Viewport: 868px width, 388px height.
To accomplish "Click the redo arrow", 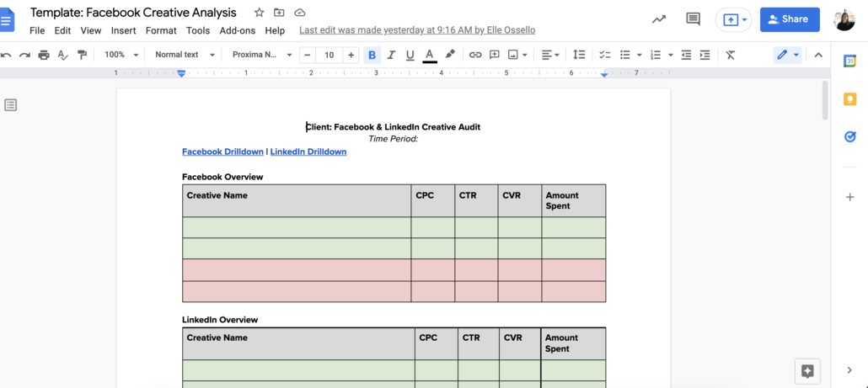I will tap(25, 55).
